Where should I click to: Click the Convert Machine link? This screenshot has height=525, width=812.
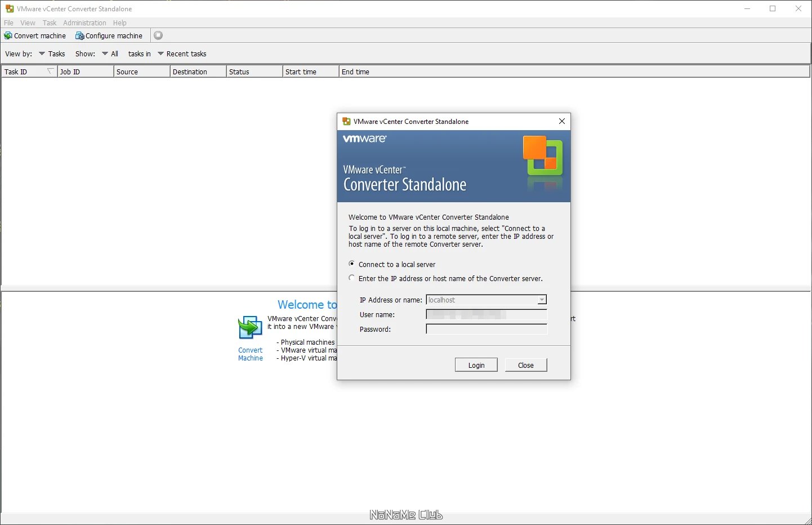tap(250, 354)
